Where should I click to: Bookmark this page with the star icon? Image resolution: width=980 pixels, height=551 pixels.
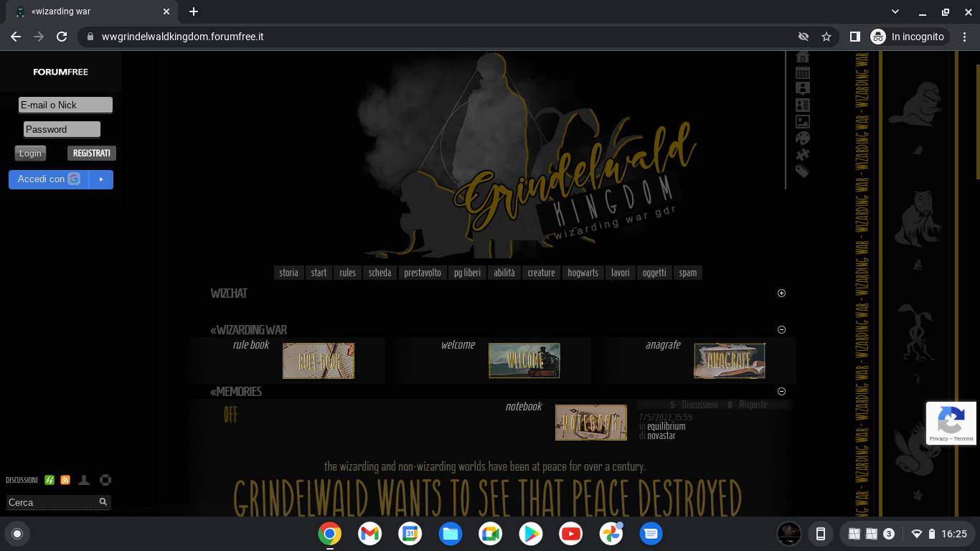pos(826,36)
